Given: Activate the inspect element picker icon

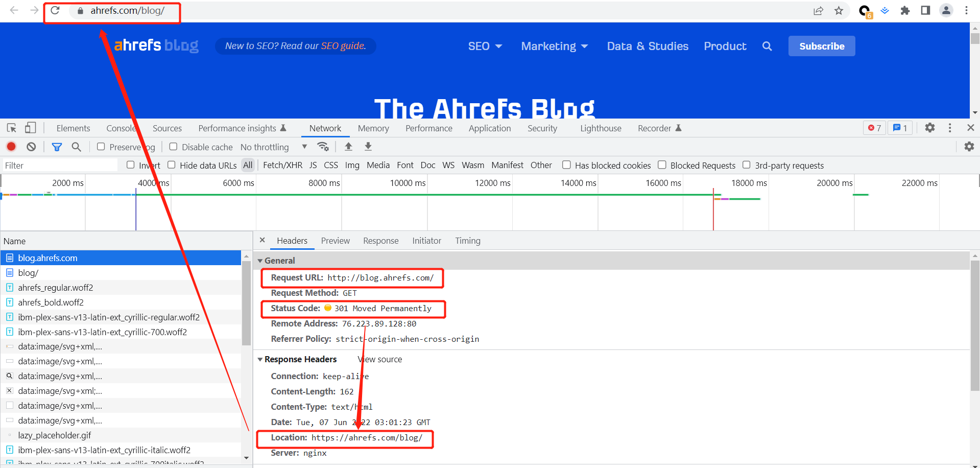Looking at the screenshot, I should (x=12, y=128).
